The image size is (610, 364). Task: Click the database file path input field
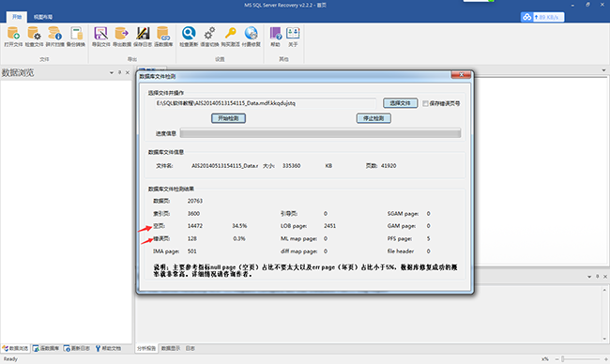point(266,103)
